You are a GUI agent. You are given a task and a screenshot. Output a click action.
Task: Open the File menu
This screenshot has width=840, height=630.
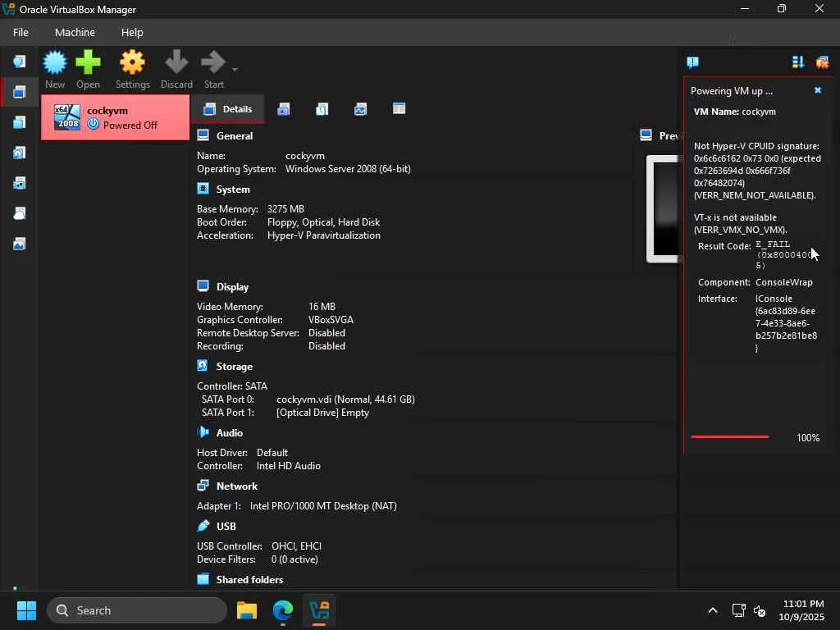[21, 32]
